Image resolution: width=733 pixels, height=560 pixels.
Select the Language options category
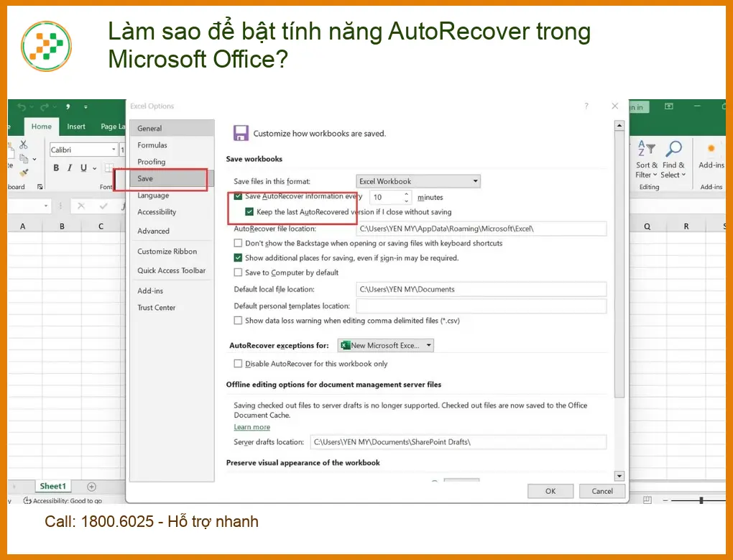pyautogui.click(x=172, y=196)
